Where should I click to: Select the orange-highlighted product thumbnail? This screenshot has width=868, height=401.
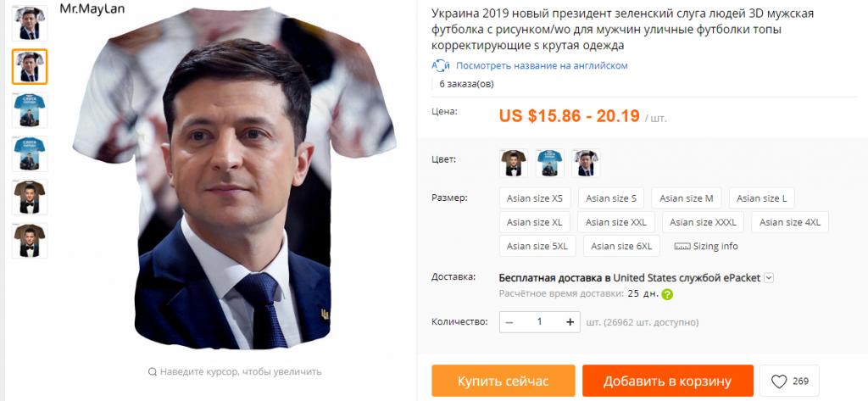(x=29, y=66)
